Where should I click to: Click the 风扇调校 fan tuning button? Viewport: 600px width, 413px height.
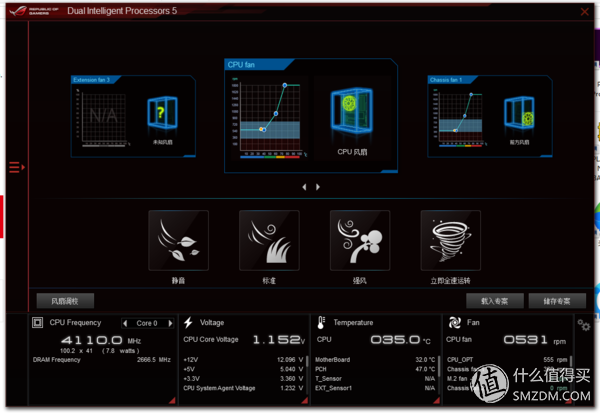pyautogui.click(x=65, y=301)
